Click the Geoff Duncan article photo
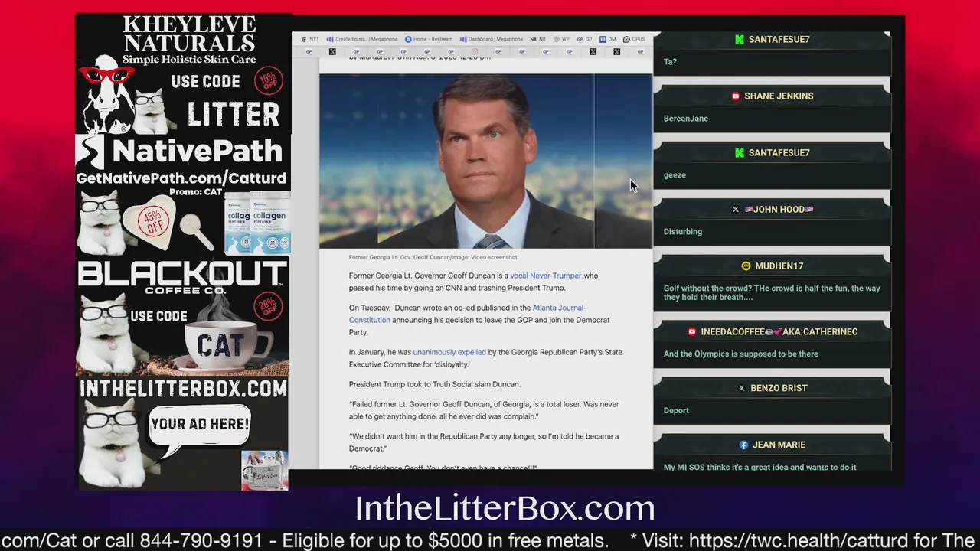 [485, 161]
